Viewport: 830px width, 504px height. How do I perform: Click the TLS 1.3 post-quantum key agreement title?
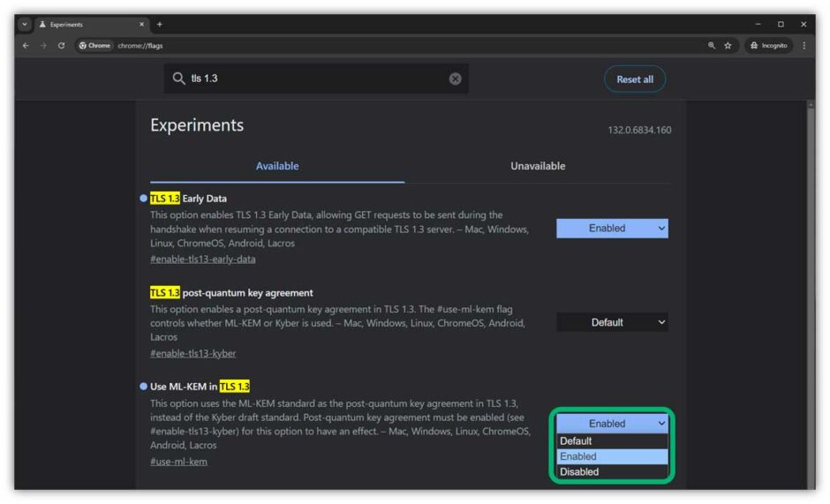(x=231, y=293)
